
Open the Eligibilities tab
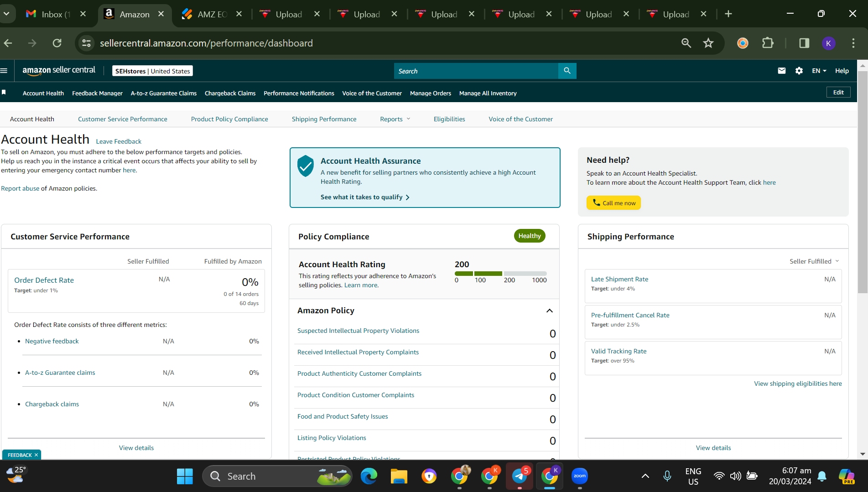[x=449, y=119]
